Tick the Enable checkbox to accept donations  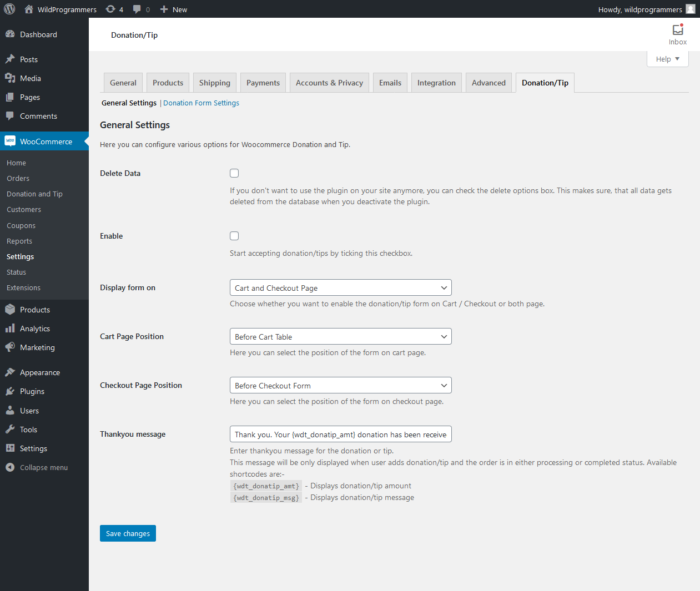click(x=234, y=235)
